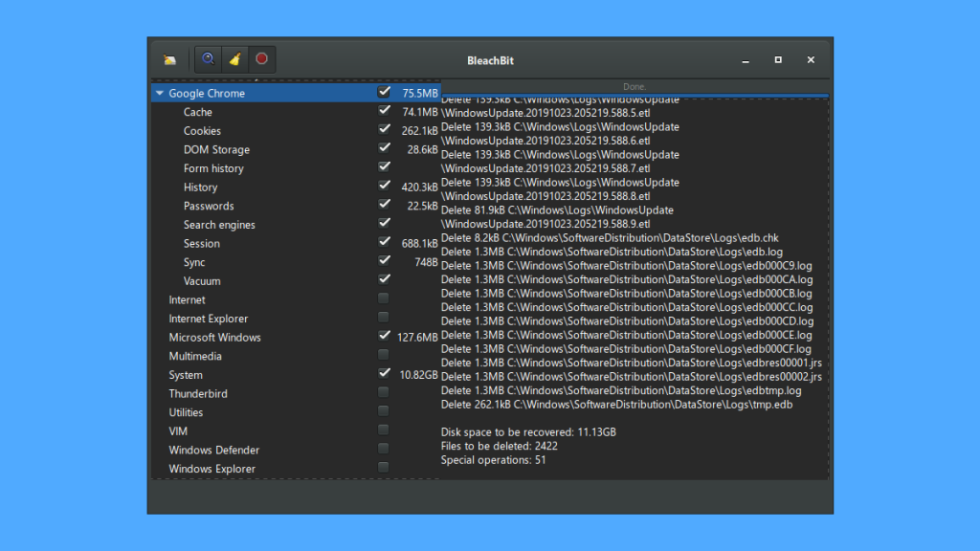This screenshot has height=551, width=980.
Task: Enable the Internet Explorer checkbox
Action: pyautogui.click(x=384, y=318)
